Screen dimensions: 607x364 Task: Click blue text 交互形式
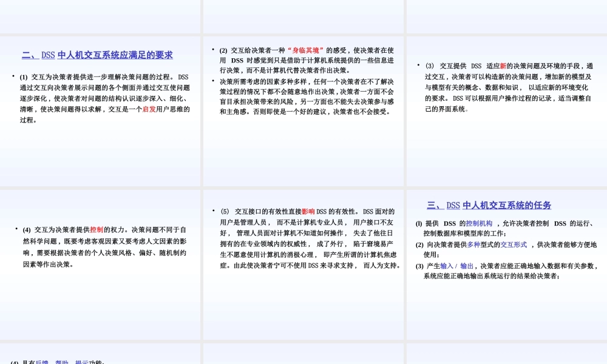[x=514, y=245]
